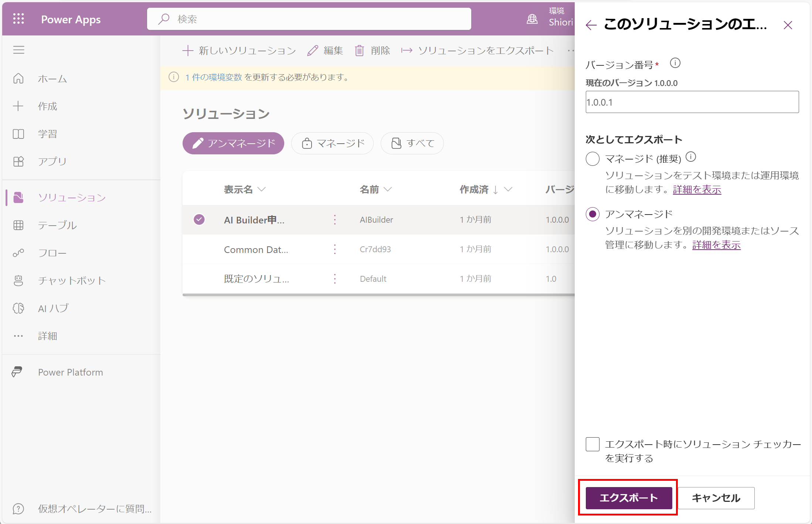The image size is (812, 524).
Task: Open more options for AI Builder row
Action: pyautogui.click(x=335, y=220)
